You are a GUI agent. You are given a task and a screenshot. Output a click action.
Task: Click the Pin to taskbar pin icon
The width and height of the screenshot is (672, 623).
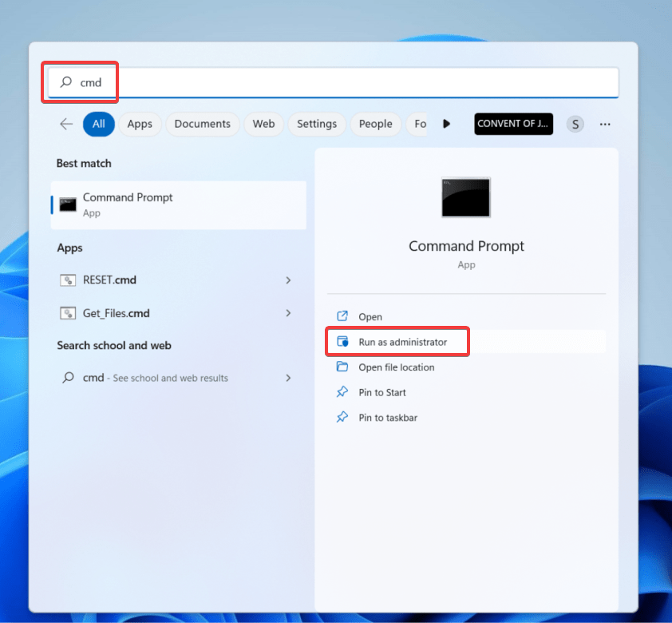click(342, 417)
